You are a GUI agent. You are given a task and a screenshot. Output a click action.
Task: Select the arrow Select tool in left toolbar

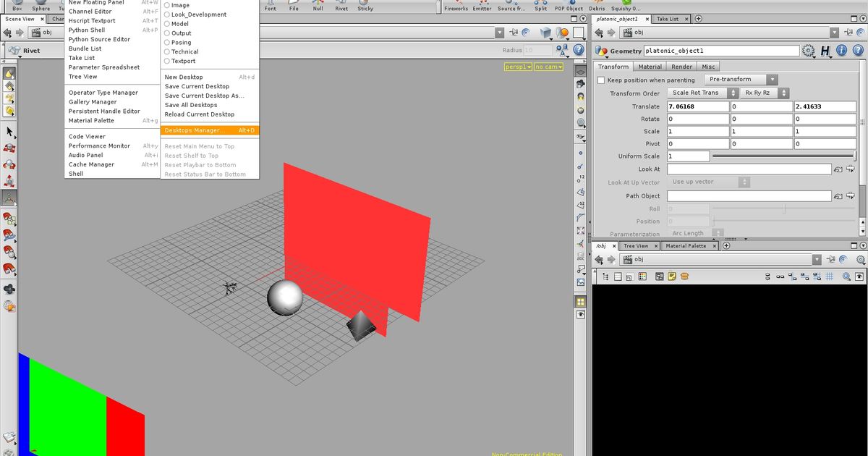tap(9, 132)
